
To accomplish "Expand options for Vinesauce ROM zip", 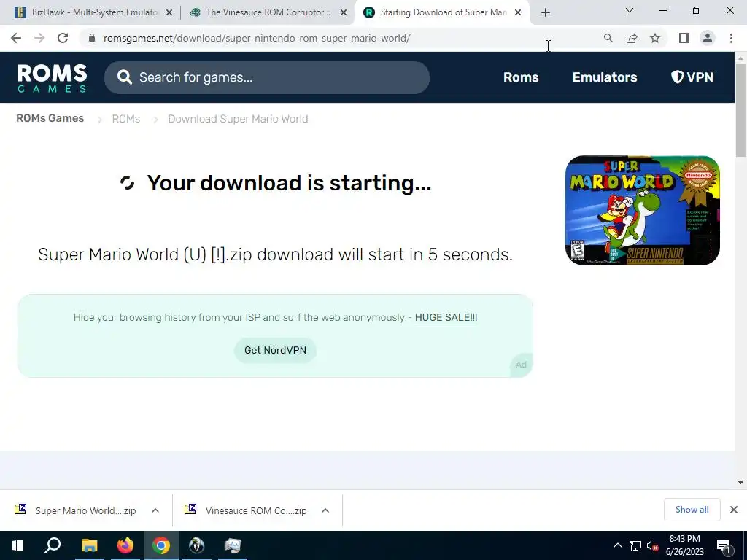I will click(325, 510).
